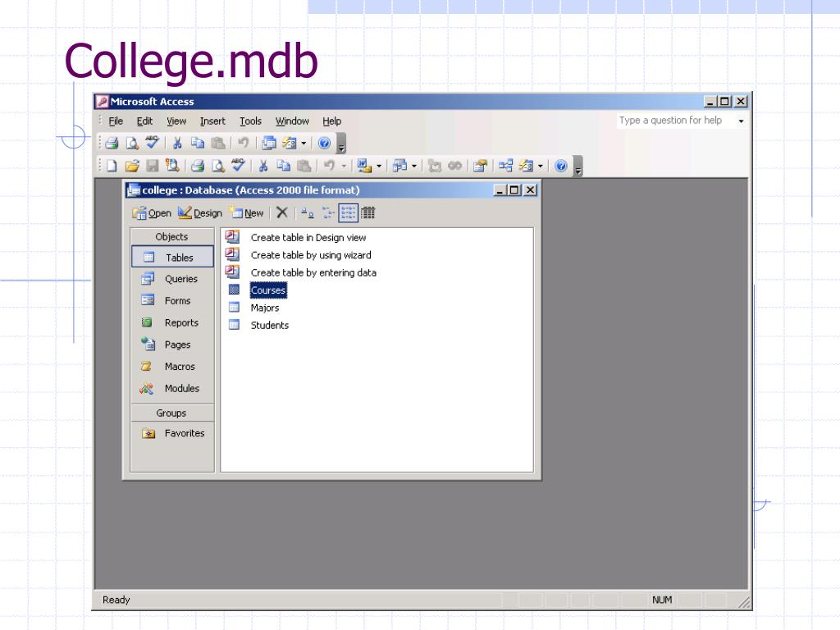This screenshot has height=630, width=840.
Task: Open New Object dropdown arrow in longer toolbar
Action: 540,166
